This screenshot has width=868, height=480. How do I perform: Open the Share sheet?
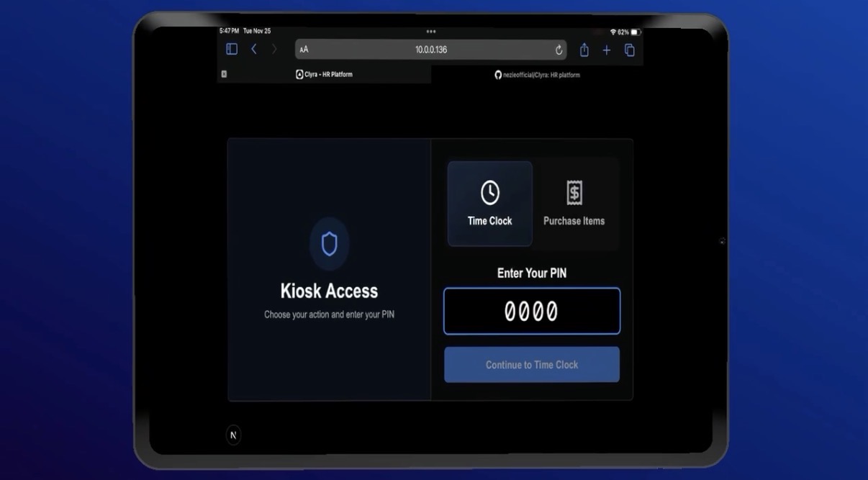[x=584, y=50]
